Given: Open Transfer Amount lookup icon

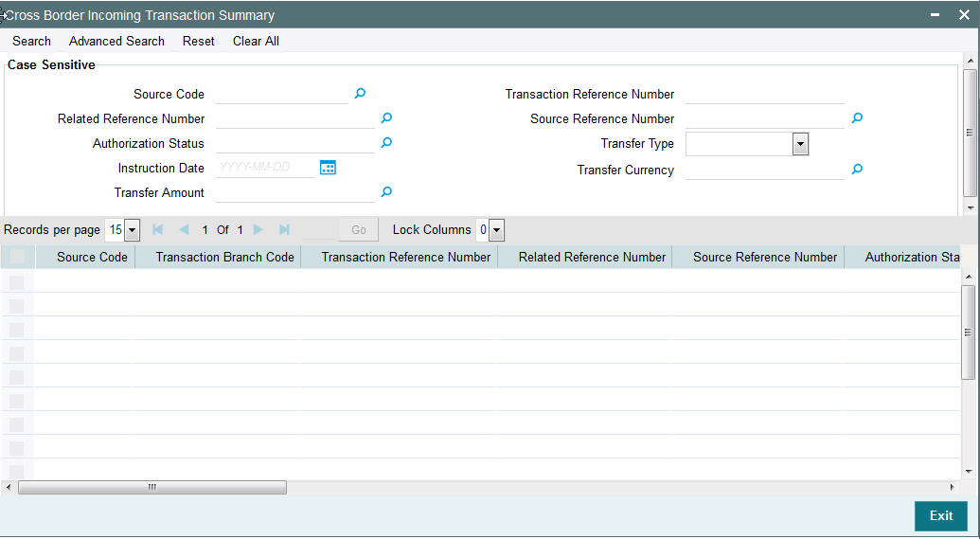Looking at the screenshot, I should (x=387, y=192).
